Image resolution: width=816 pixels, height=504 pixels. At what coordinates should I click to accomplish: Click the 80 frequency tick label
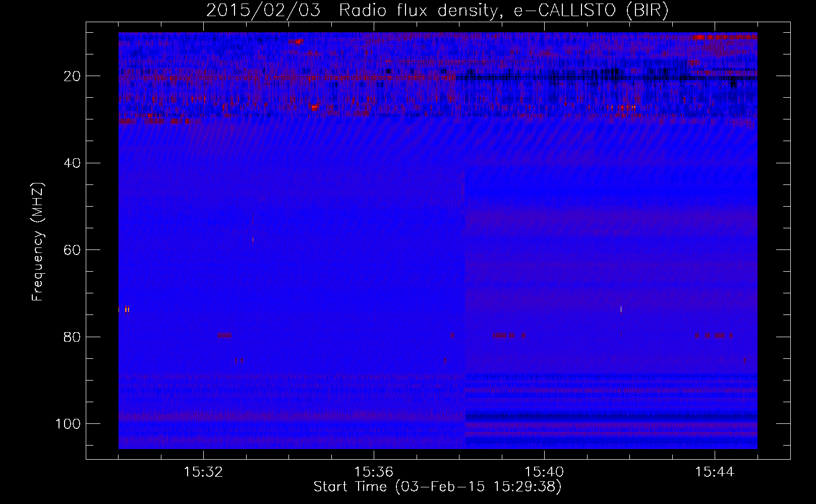tap(73, 337)
